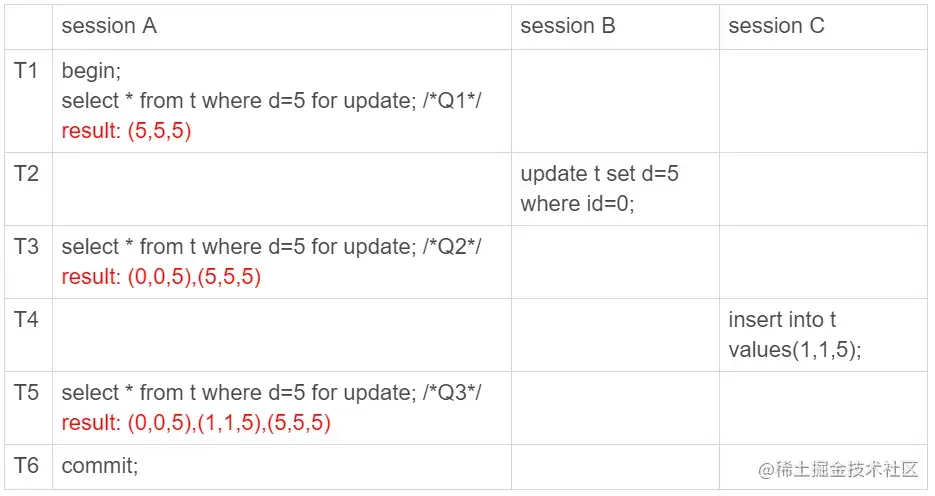This screenshot has height=496, width=935.
Task: Click the Q2 select for update statement
Action: point(271,246)
